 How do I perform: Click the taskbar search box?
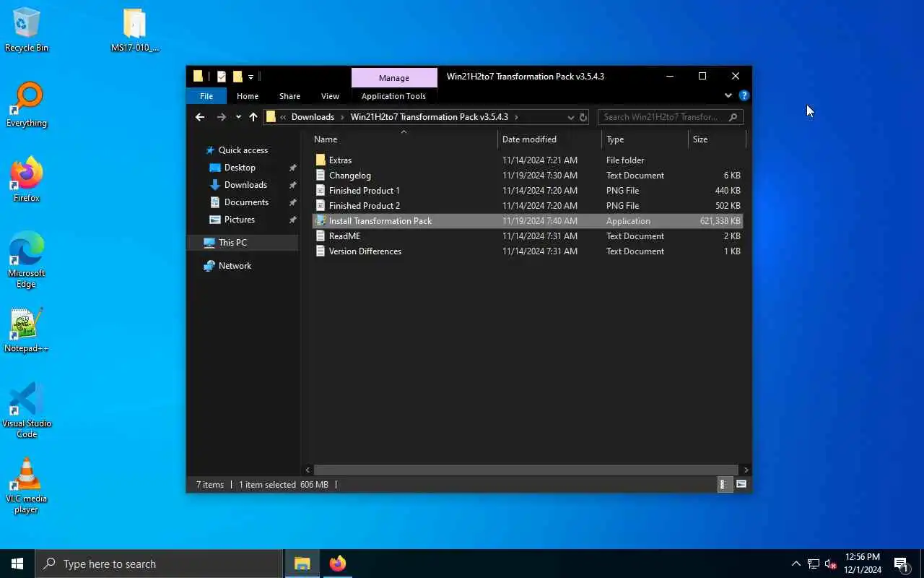[x=159, y=564]
